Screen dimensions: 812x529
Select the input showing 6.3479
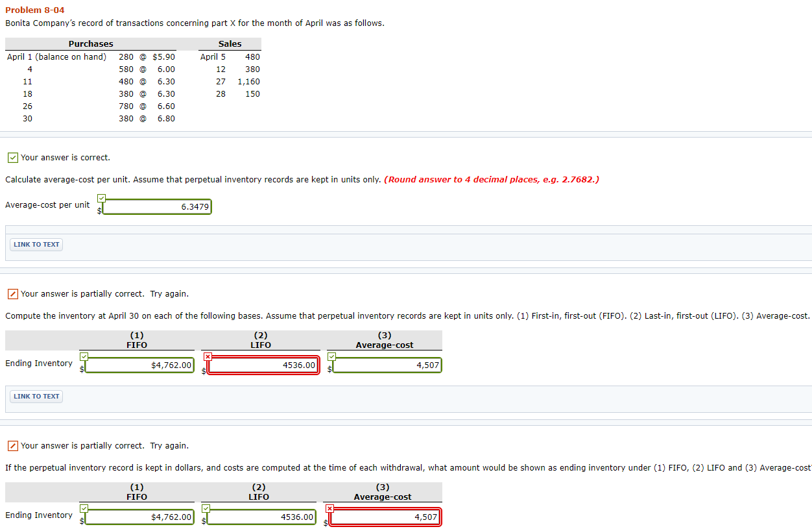point(156,206)
